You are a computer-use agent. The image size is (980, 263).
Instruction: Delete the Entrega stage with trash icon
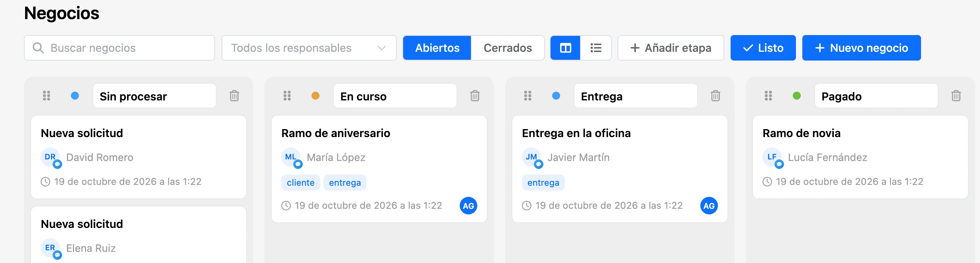click(x=715, y=96)
